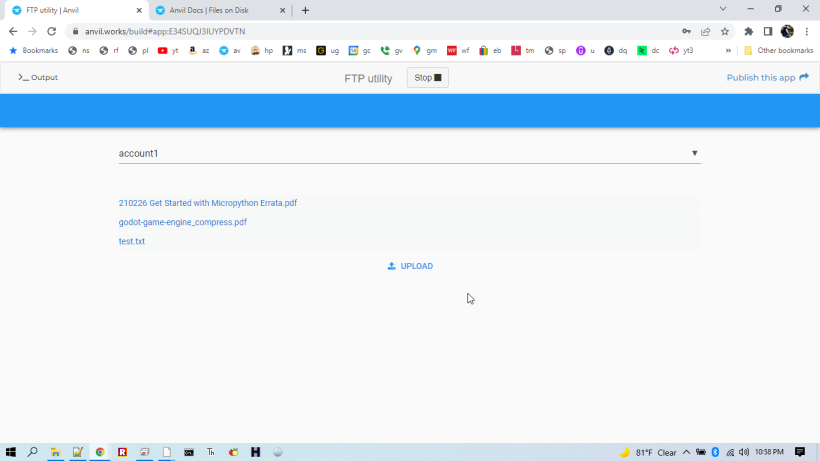Open the Output panel
Viewport: 820px width, 461px height.
click(38, 77)
